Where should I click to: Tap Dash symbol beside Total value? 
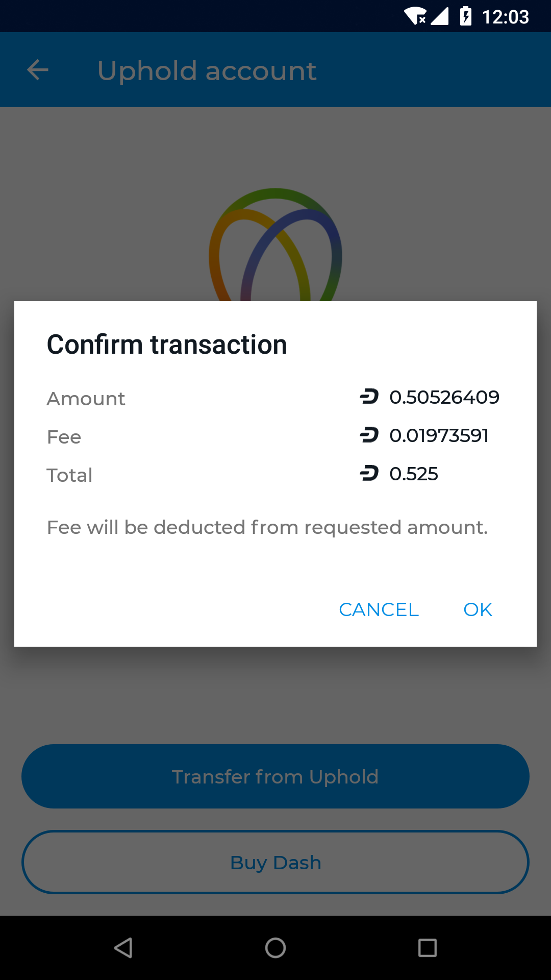pyautogui.click(x=369, y=473)
